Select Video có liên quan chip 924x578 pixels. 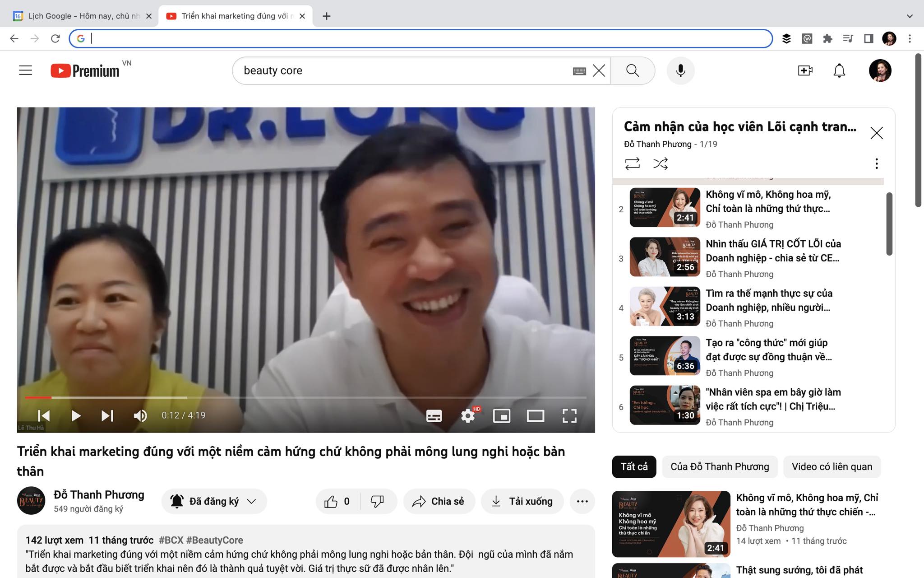tap(832, 466)
